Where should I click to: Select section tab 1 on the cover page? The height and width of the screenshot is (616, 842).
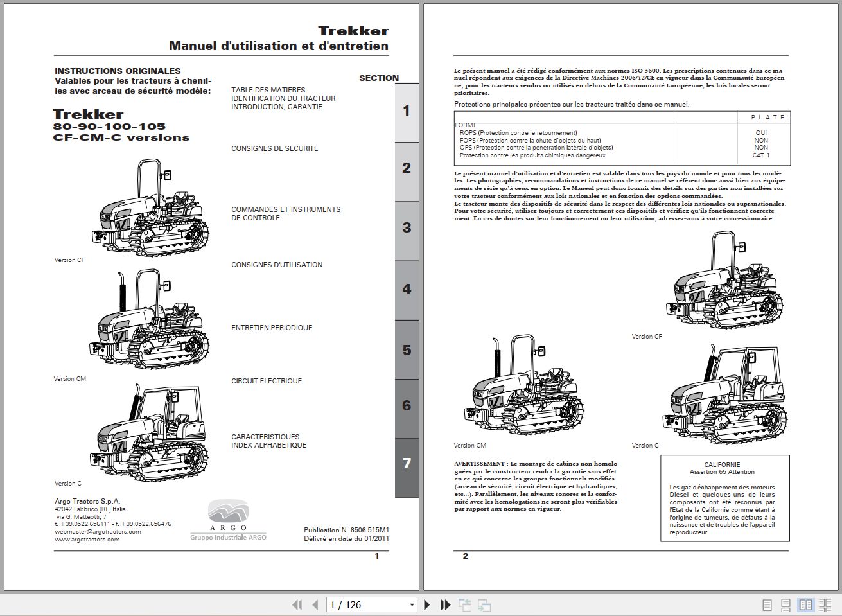(406, 110)
